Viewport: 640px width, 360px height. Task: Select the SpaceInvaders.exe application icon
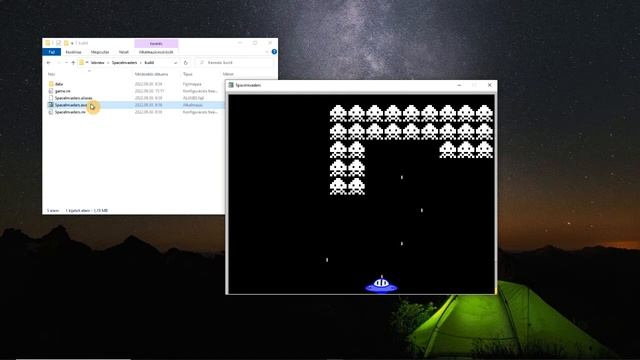(51, 105)
